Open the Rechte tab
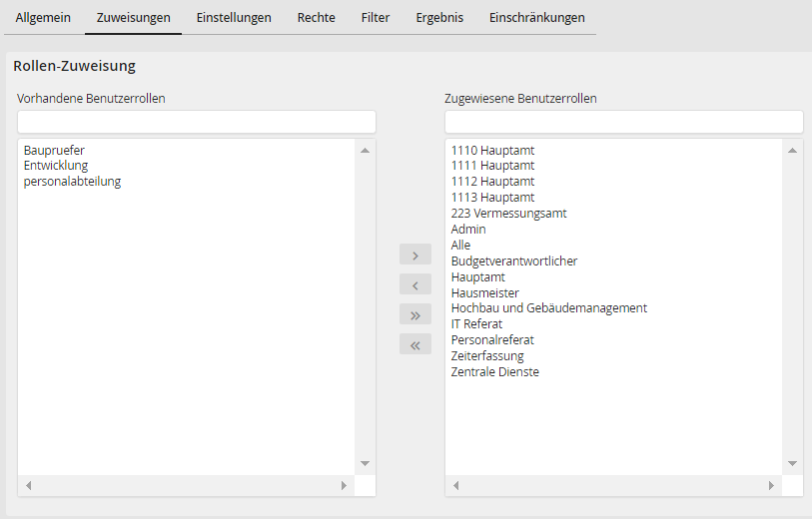Image resolution: width=812 pixels, height=519 pixels. point(316,18)
